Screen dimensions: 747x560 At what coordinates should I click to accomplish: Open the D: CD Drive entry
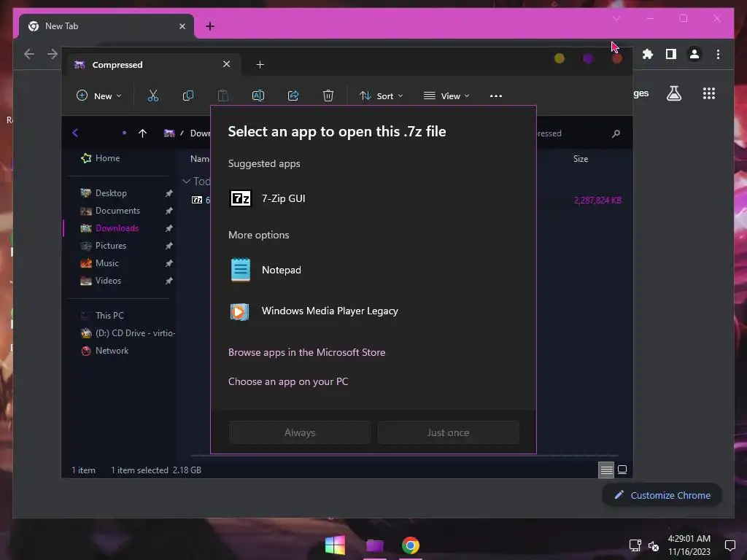[x=128, y=333]
